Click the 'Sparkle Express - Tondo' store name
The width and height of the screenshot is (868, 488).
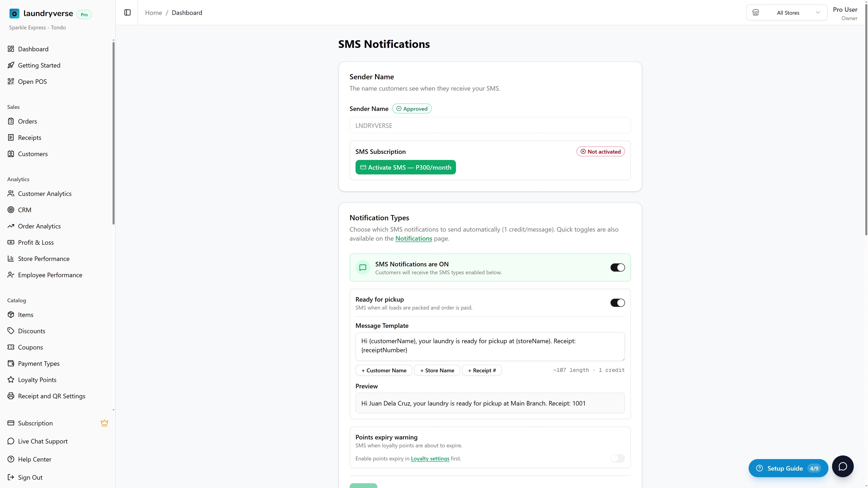click(37, 28)
